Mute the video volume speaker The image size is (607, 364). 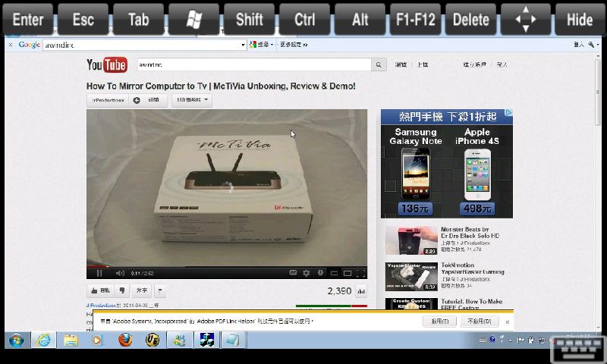click(120, 273)
